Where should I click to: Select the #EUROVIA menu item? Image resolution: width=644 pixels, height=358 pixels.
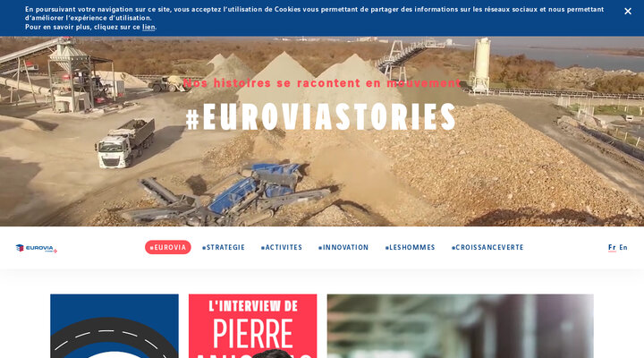click(168, 247)
